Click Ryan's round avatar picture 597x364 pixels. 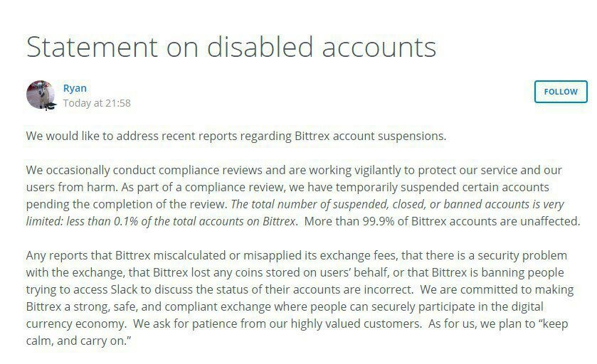tap(41, 95)
